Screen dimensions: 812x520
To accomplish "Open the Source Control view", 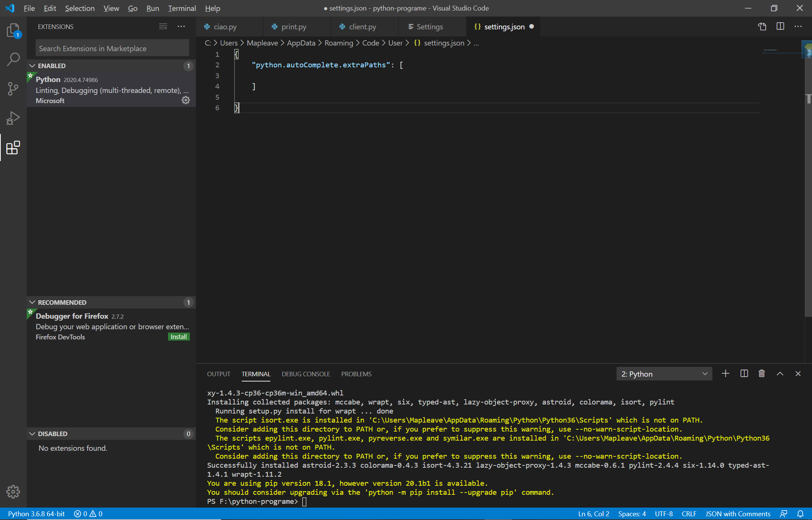I will 13,89.
